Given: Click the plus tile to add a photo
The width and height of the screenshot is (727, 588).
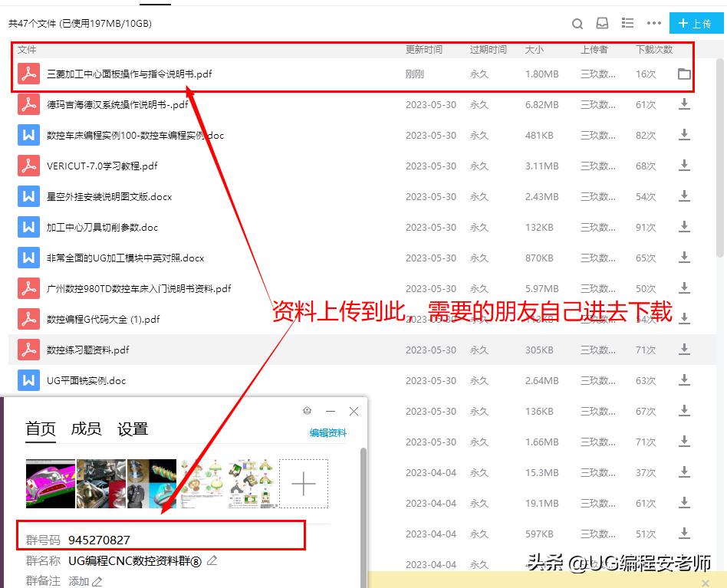Looking at the screenshot, I should (304, 484).
